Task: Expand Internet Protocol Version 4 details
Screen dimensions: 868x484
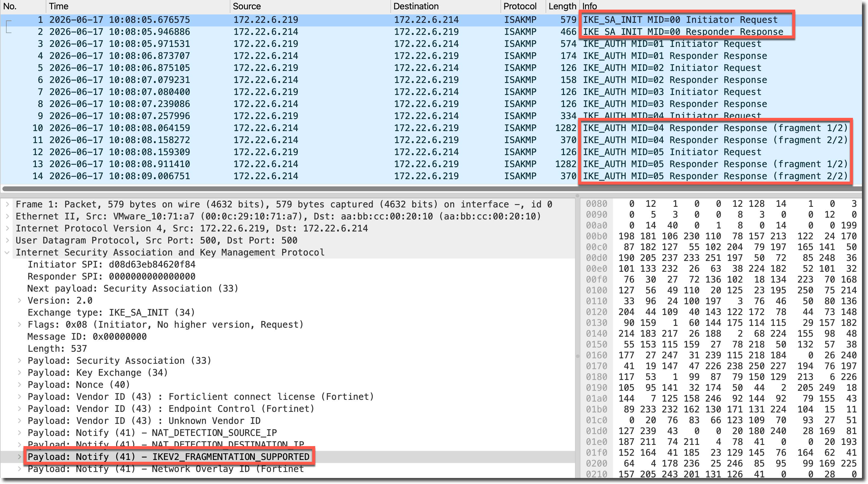Action: pyautogui.click(x=7, y=228)
